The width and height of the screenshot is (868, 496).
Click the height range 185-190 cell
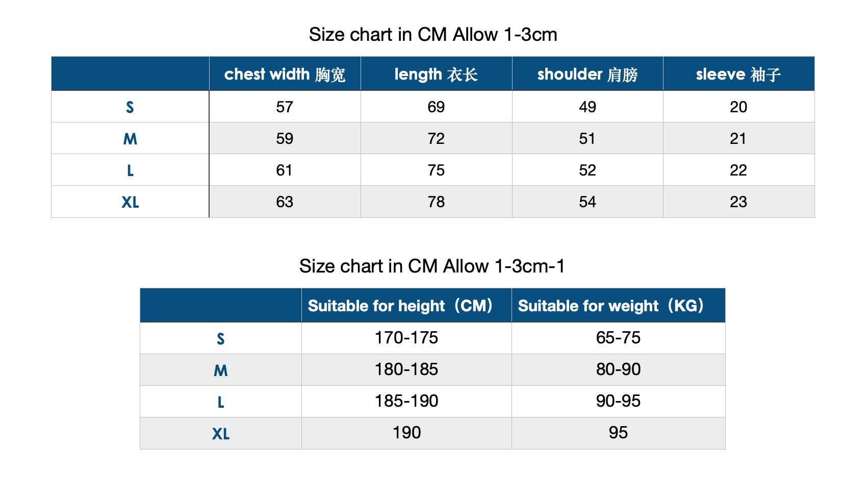tap(406, 401)
